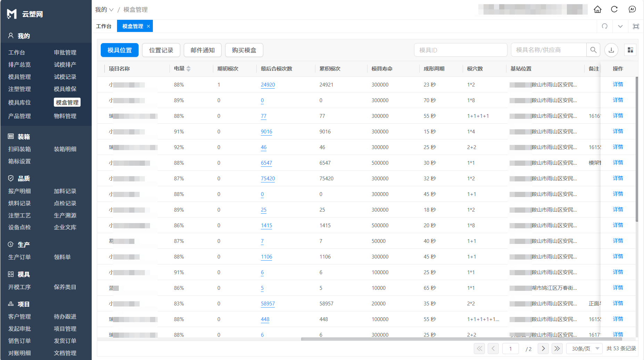Open the column settings grid icon
The height and width of the screenshot is (360, 644).
pyautogui.click(x=630, y=50)
